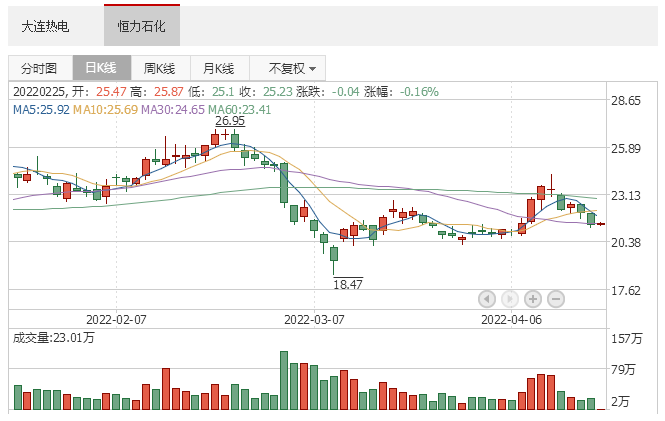Click the tallest green volume bar

tap(284, 380)
